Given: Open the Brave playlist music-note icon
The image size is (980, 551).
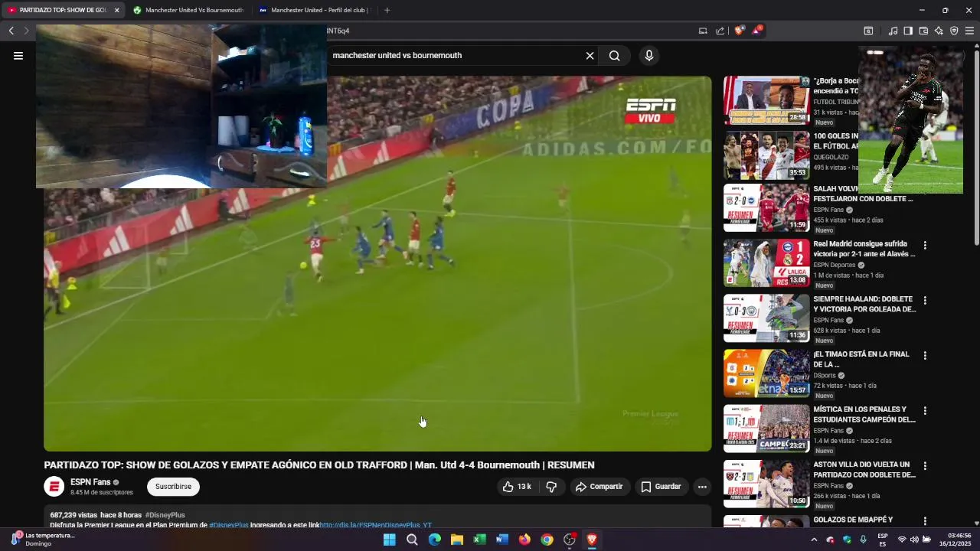Looking at the screenshot, I should [x=893, y=31].
